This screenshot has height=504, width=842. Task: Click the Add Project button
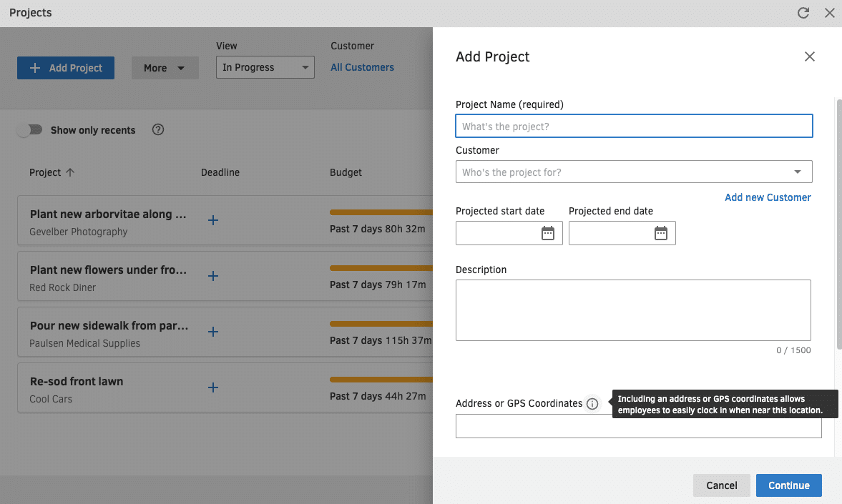(x=66, y=68)
